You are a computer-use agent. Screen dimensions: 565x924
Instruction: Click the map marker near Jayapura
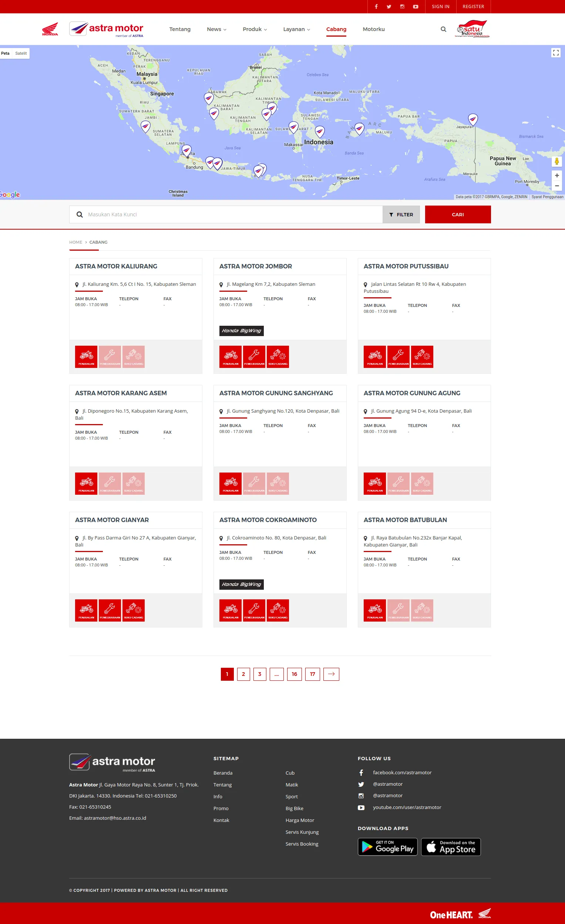pyautogui.click(x=473, y=119)
